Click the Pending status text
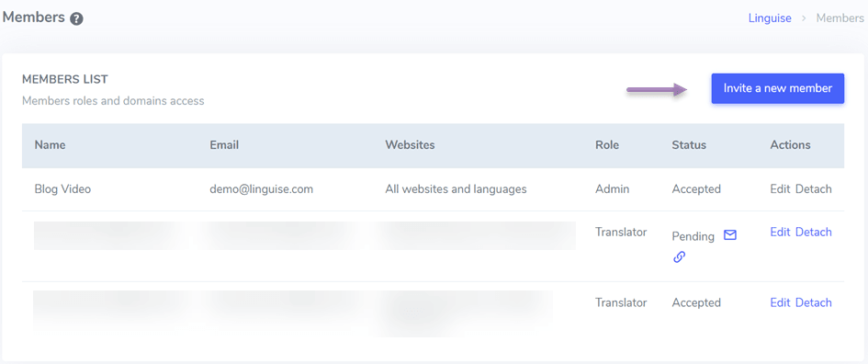Image resolution: width=868 pixels, height=364 pixels. [693, 236]
